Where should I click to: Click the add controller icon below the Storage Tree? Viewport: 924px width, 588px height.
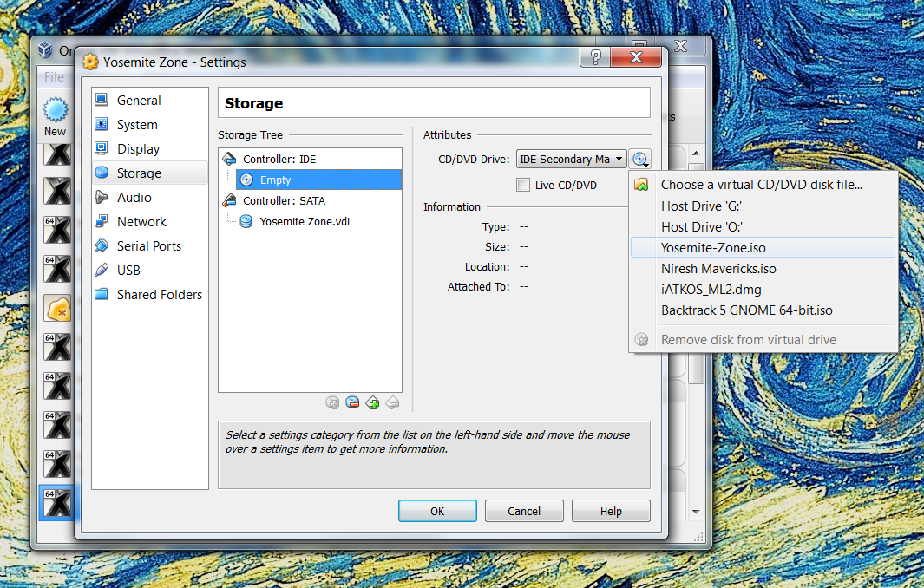click(x=372, y=402)
